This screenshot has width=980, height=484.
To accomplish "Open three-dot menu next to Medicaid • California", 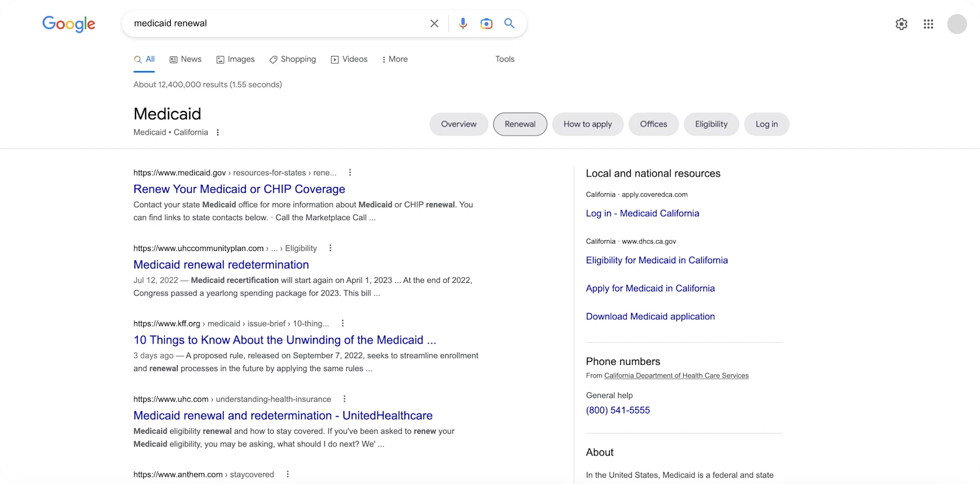I will 218,133.
